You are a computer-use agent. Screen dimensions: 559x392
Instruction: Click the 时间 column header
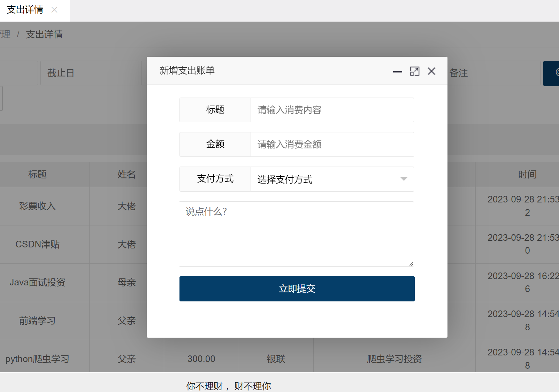[527, 175]
